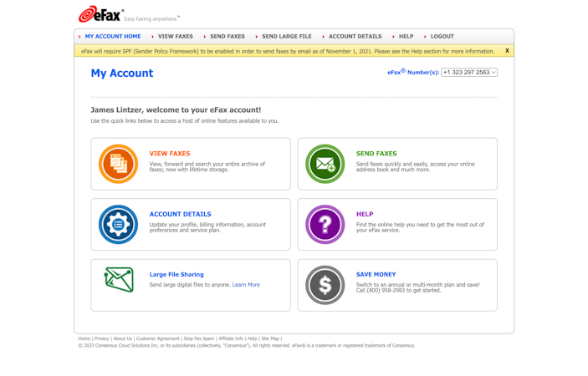The height and width of the screenshot is (376, 588).
Task: Click the orange View Faxes documents icon
Action: point(118,164)
